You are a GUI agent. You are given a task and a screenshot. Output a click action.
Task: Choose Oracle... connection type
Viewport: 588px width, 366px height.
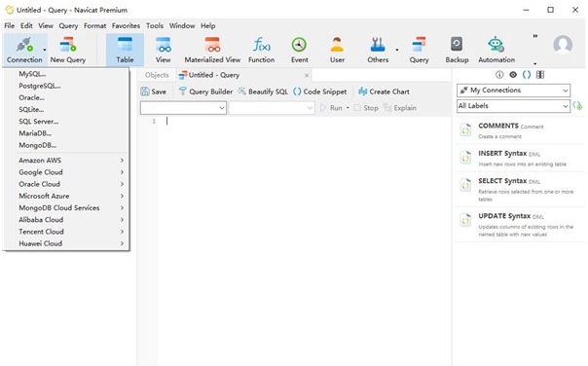pyautogui.click(x=66, y=97)
